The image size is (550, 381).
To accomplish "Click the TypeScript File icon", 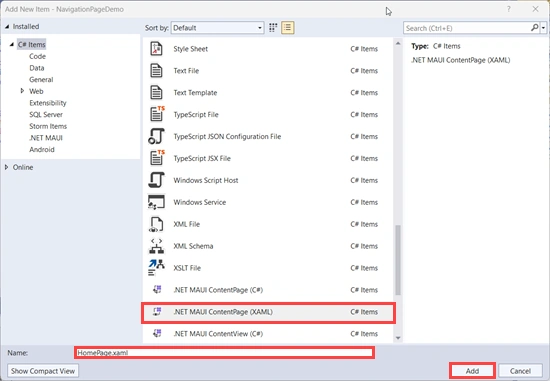I will point(157,114).
